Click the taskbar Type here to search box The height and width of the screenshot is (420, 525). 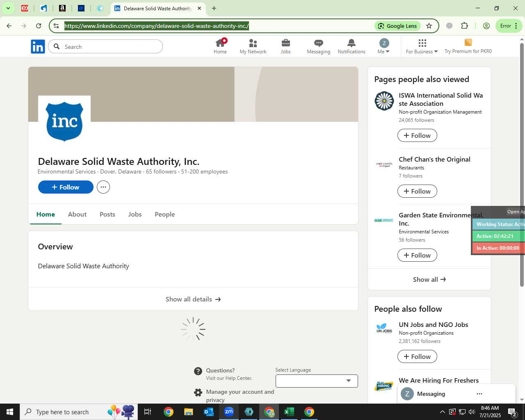coord(79,412)
